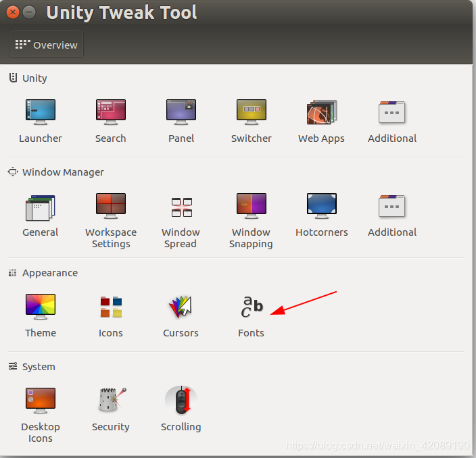Screen dimensions: 476x458
Task: Open Additional under the Unity section
Action: point(392,112)
